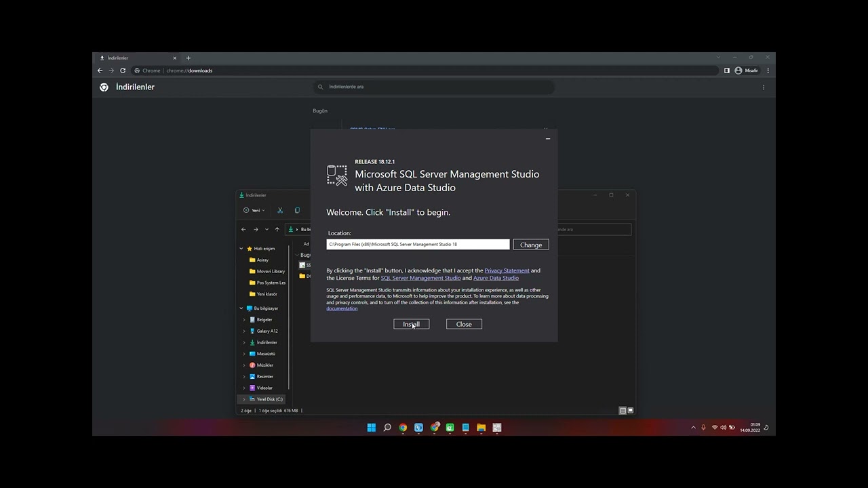Click the Close button in setup dialog
Image resolution: width=868 pixels, height=488 pixels.
tap(464, 324)
